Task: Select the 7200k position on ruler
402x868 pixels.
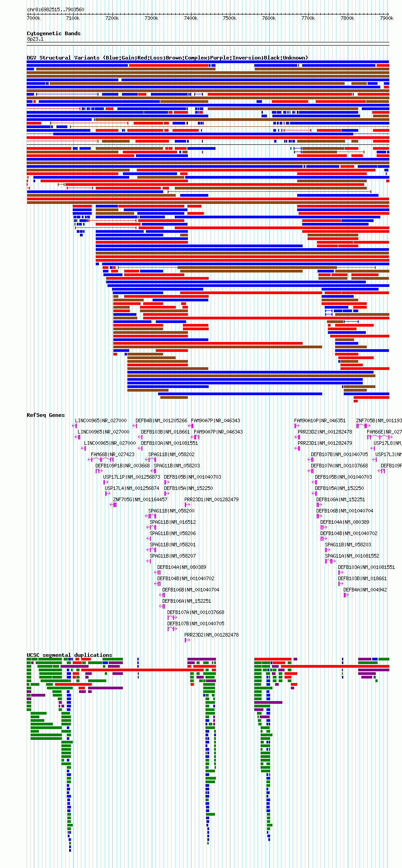Action: pyautogui.click(x=112, y=18)
